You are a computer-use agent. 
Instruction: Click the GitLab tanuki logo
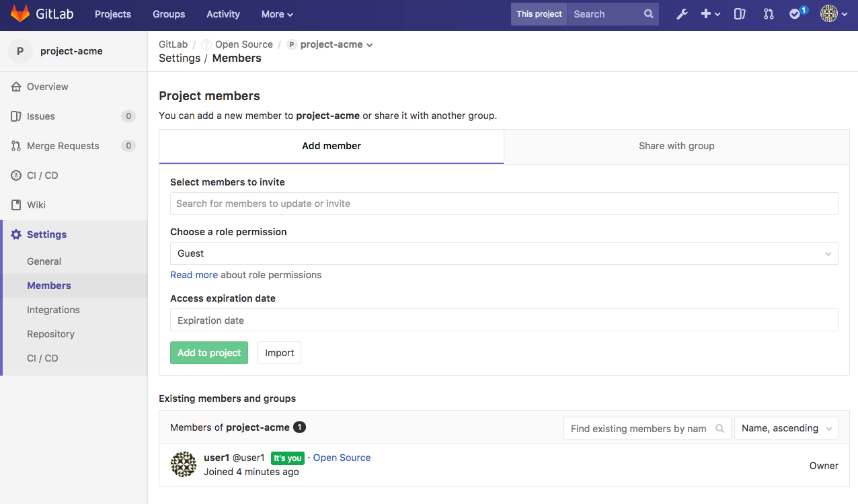point(19,13)
